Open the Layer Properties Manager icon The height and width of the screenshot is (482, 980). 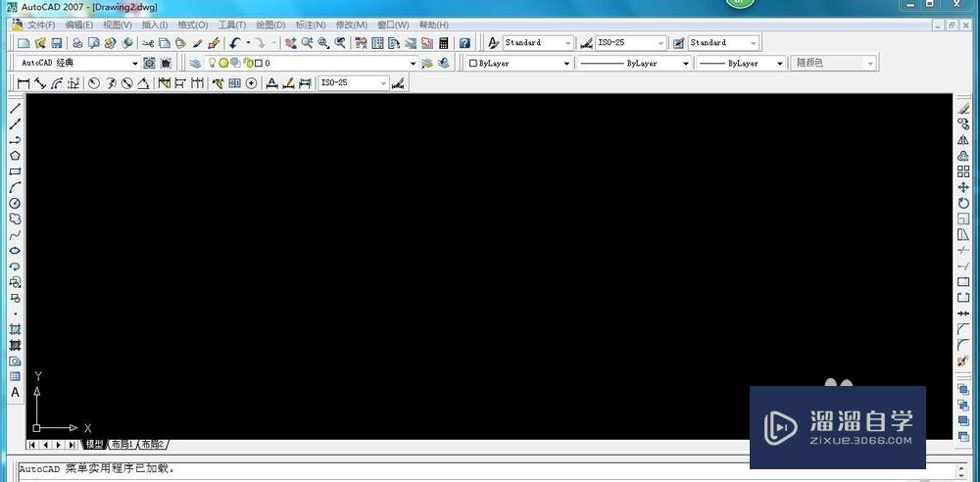click(196, 63)
